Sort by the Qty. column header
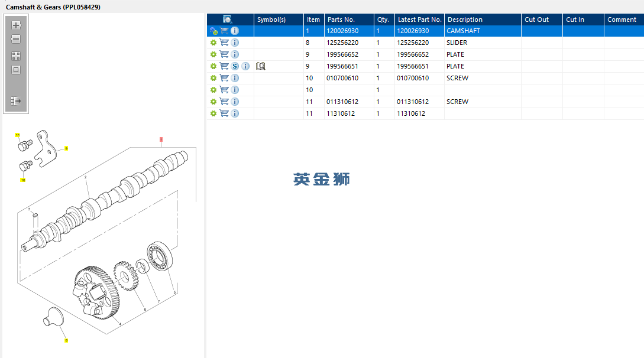Screen dimensions: 644x358 coord(384,19)
